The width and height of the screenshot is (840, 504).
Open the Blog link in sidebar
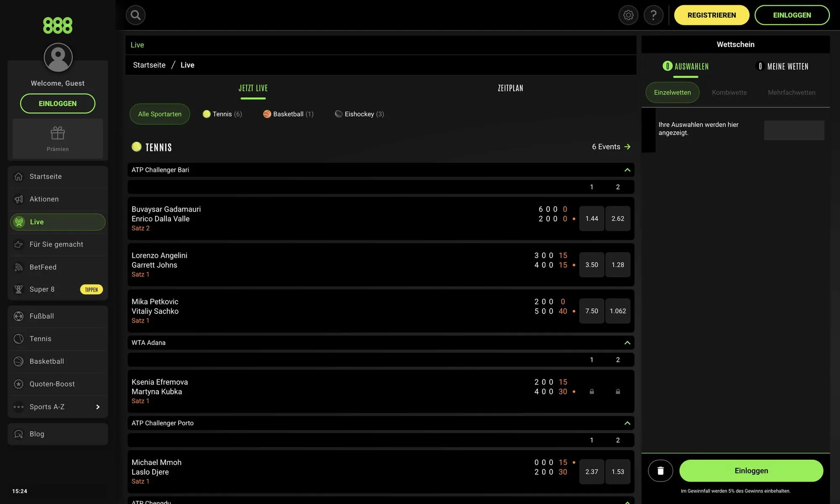[x=58, y=434]
